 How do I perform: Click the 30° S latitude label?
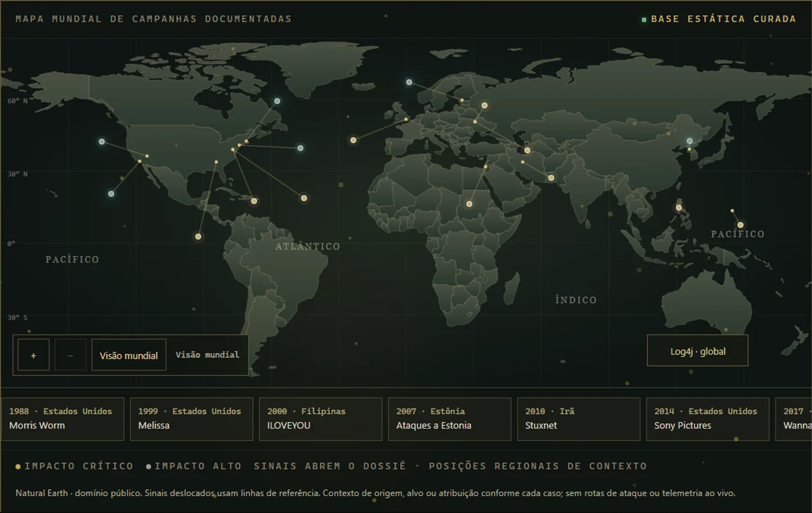(x=17, y=318)
